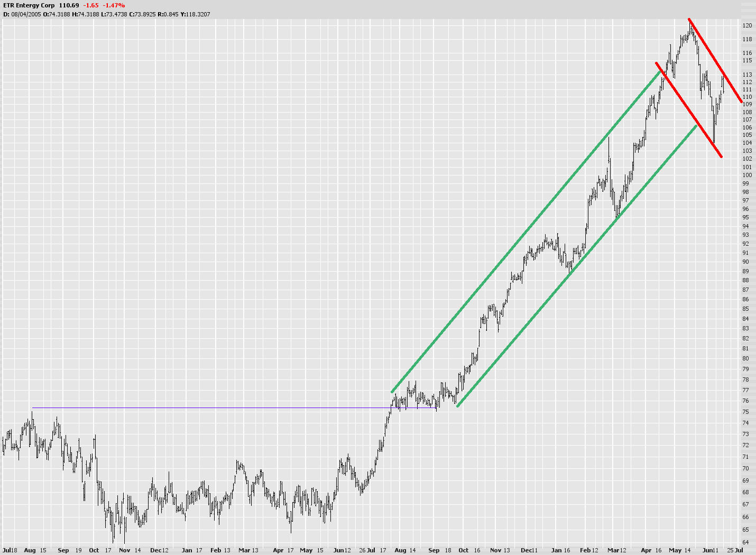This screenshot has width=756, height=555.
Task: Select the last price value 110.69
Action: (x=69, y=5)
